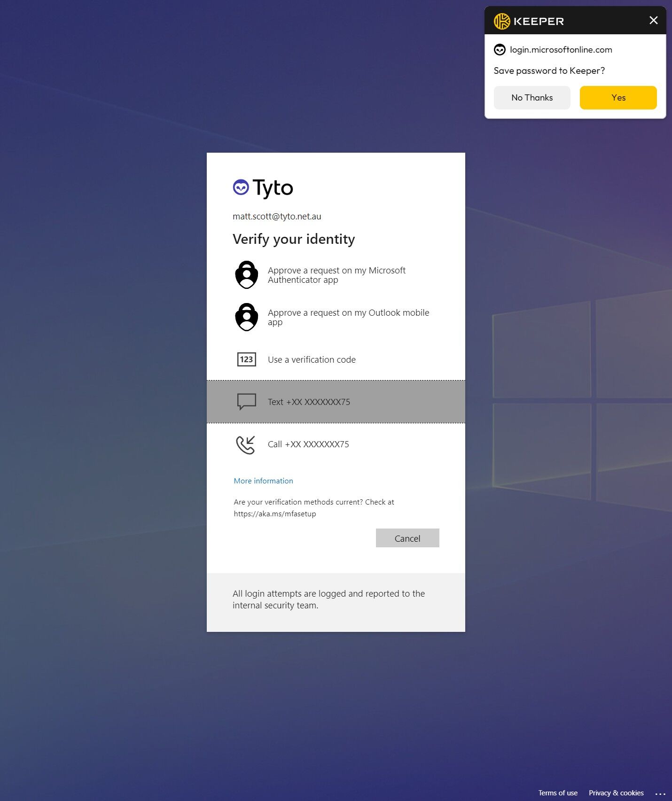Open the Privacy & cookies link
Image resolution: width=672 pixels, height=801 pixels.
pyautogui.click(x=616, y=793)
